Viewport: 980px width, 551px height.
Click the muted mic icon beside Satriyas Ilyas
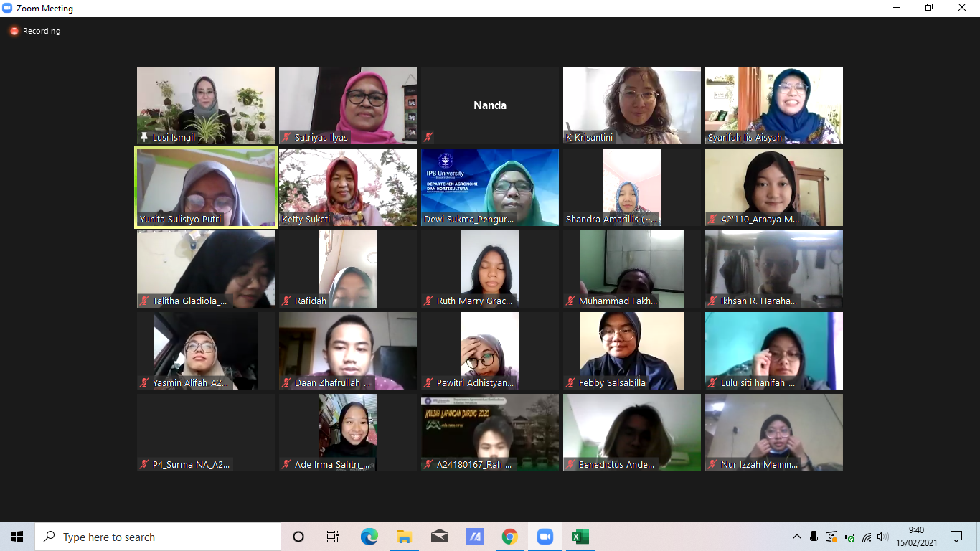click(286, 137)
